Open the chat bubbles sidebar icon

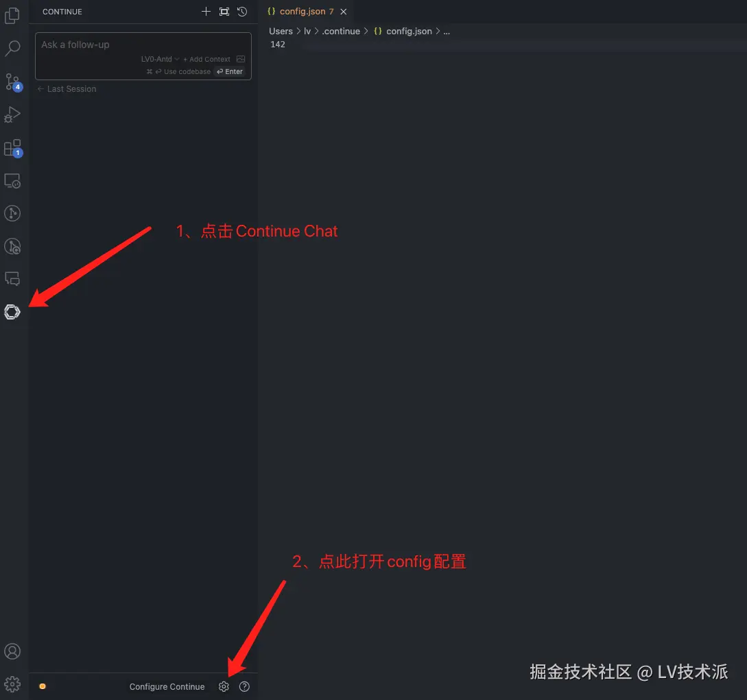(12, 278)
